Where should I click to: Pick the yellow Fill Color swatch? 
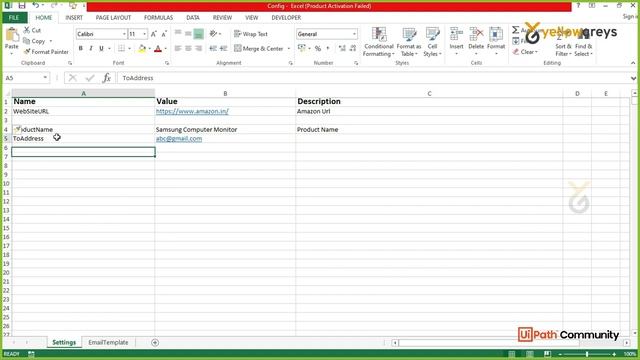tap(142, 49)
